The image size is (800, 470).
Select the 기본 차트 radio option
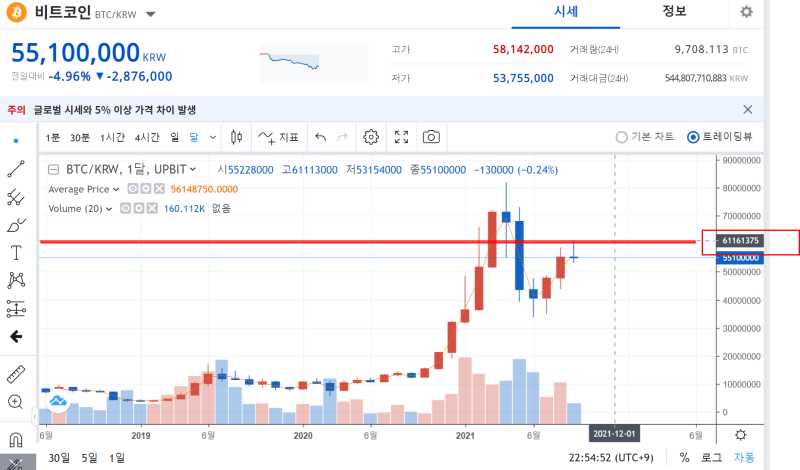(x=621, y=137)
